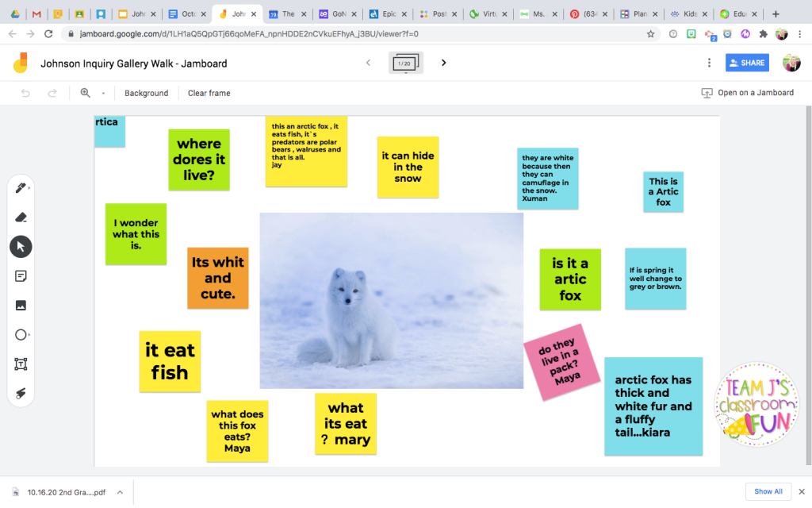Open zoom level dropdown arrow
The height and width of the screenshot is (508, 812).
click(104, 94)
